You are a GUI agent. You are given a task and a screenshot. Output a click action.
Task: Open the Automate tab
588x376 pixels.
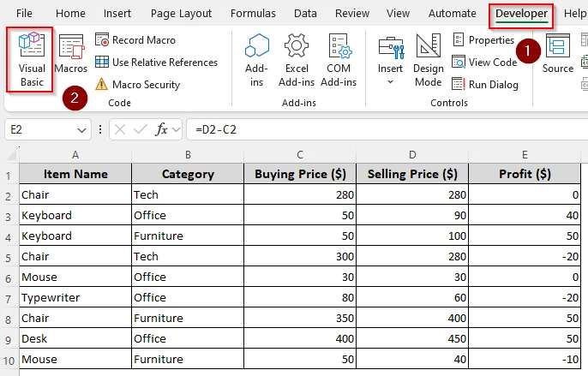pyautogui.click(x=453, y=14)
